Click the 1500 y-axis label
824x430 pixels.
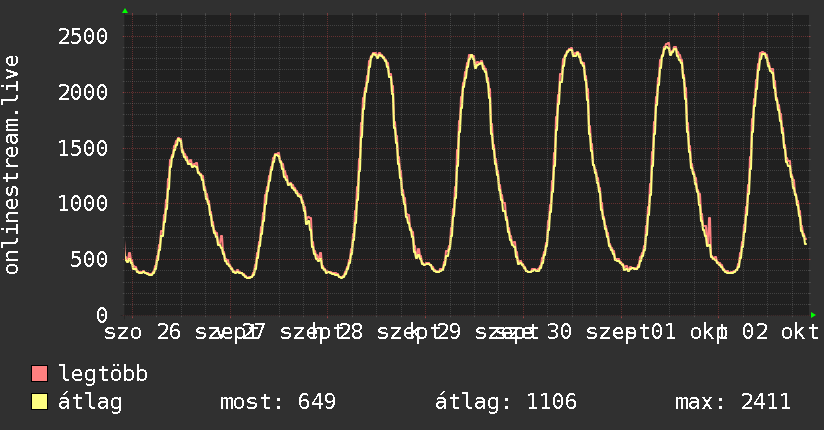point(83,148)
